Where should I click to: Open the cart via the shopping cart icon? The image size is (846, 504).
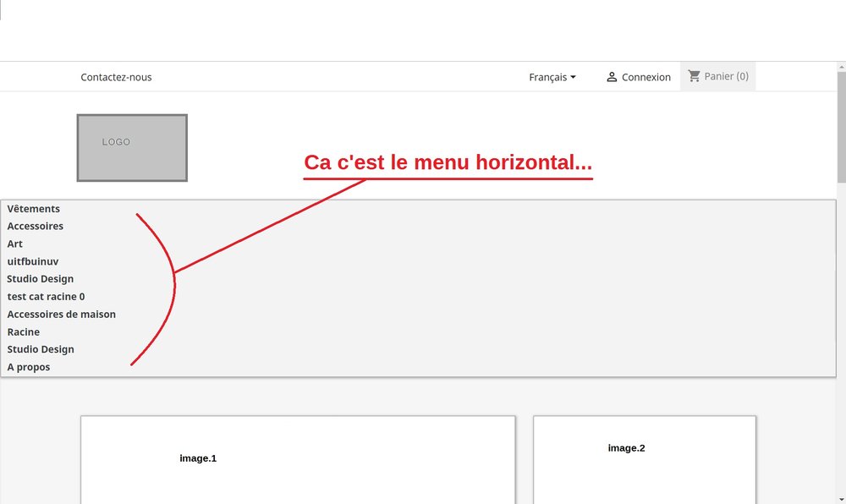(x=694, y=75)
